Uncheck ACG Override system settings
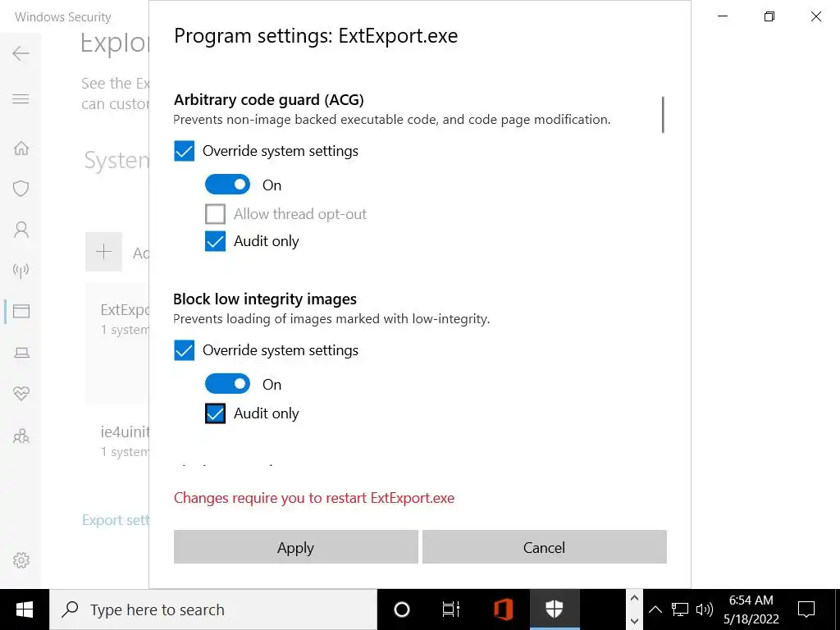Image resolution: width=840 pixels, height=630 pixels. point(184,151)
